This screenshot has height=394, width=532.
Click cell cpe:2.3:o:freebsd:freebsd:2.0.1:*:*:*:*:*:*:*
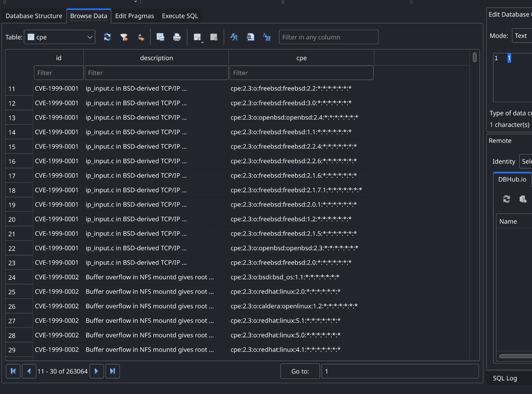pyautogui.click(x=302, y=204)
